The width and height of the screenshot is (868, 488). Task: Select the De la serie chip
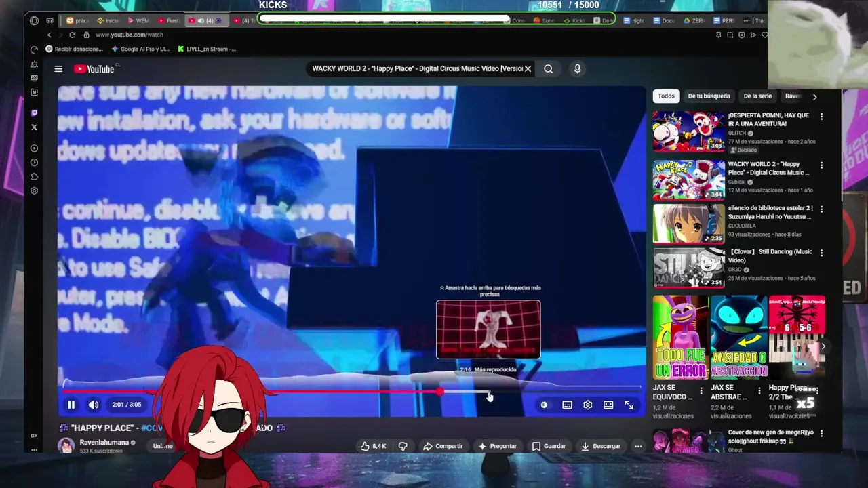(x=757, y=96)
